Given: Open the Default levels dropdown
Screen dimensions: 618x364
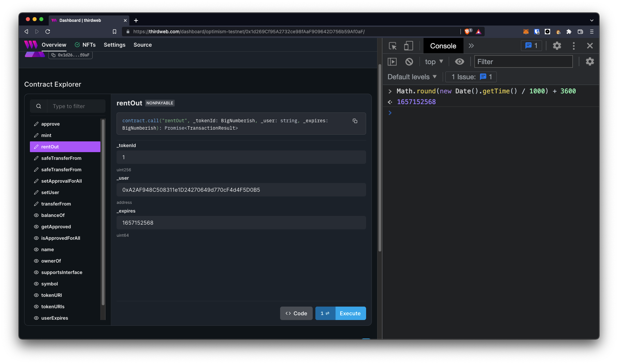Looking at the screenshot, I should pos(412,77).
